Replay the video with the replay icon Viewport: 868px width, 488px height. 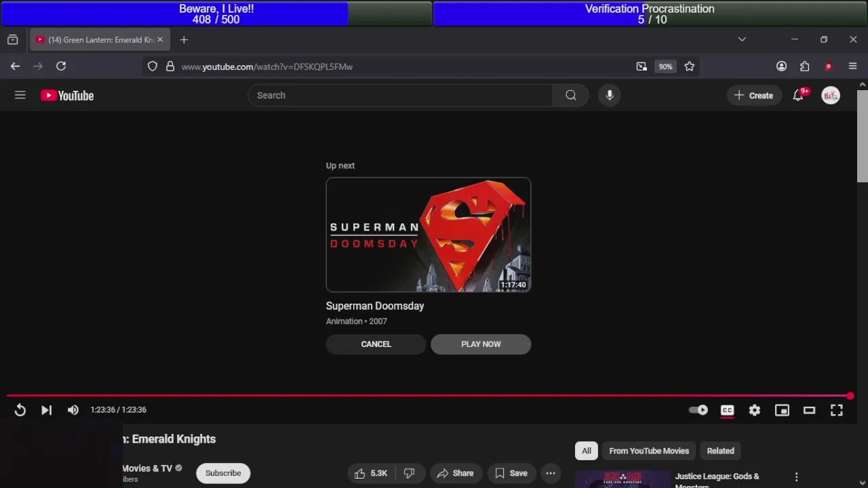[20, 410]
